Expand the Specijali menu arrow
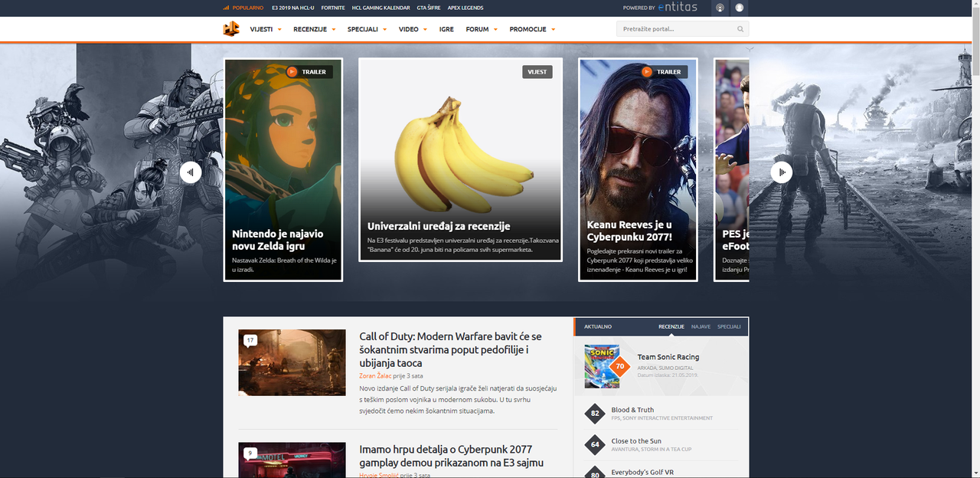Viewport: 980px width, 478px height. pos(385,30)
